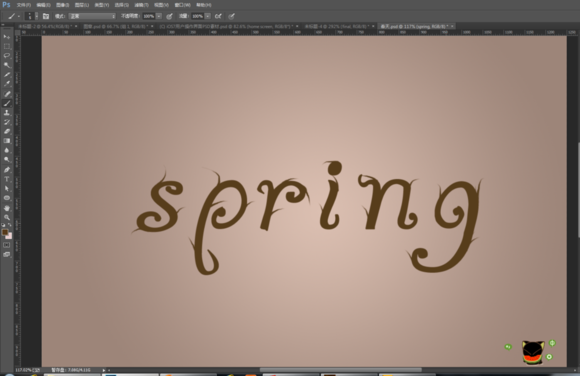Expand the opacity 100% slider arrow
The image size is (580, 376).
[x=159, y=16]
